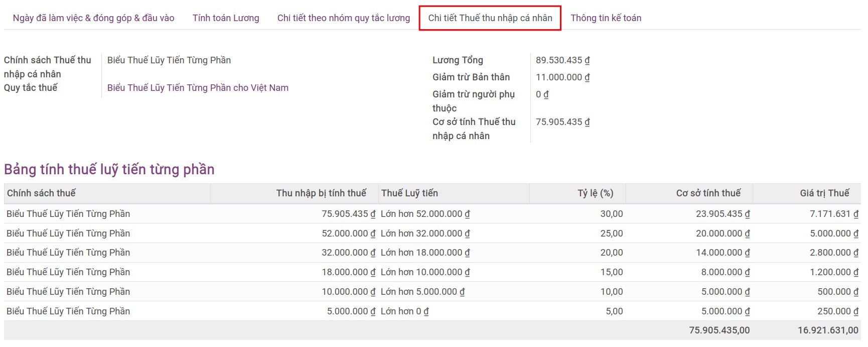Select the table row 'Lớn hơn 18.000.000 ₫'
The image size is (868, 347).
coord(432,253)
